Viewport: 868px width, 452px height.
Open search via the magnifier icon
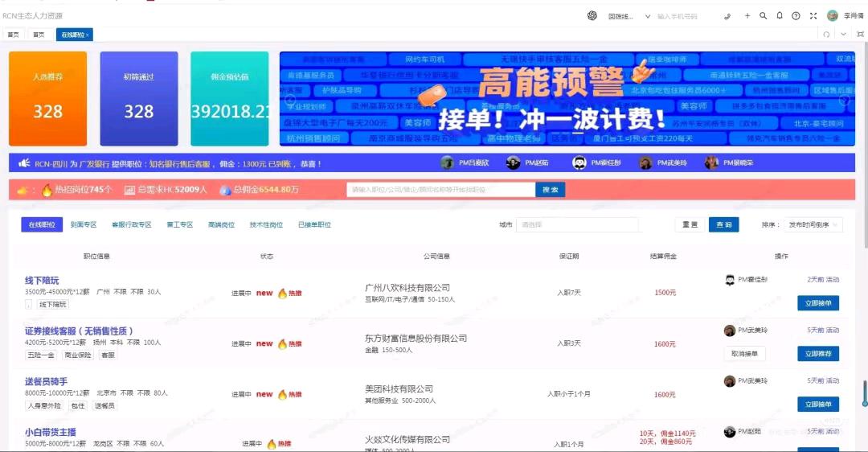click(764, 16)
